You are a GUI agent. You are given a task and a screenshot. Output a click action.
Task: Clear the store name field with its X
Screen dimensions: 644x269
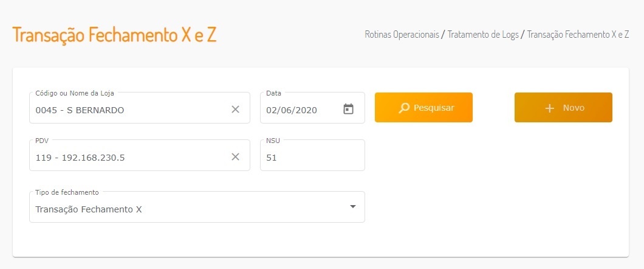(235, 110)
